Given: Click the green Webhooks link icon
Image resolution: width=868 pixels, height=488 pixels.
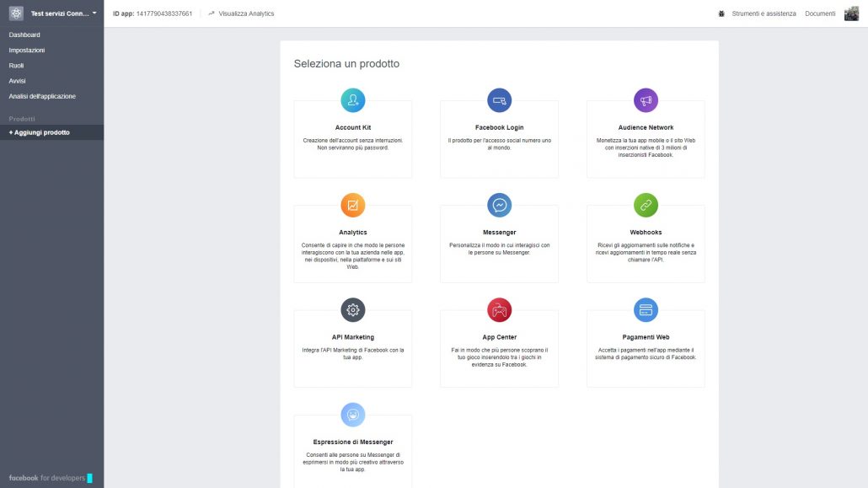Looking at the screenshot, I should point(646,205).
